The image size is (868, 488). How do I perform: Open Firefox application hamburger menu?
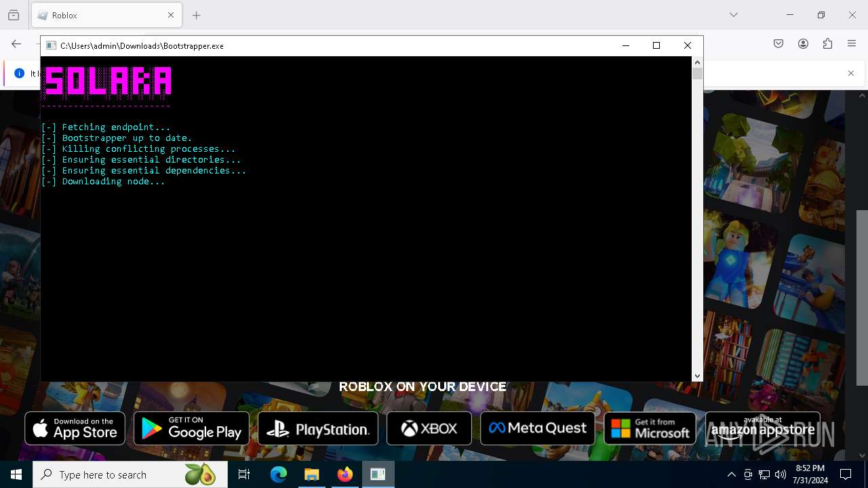pos(852,44)
